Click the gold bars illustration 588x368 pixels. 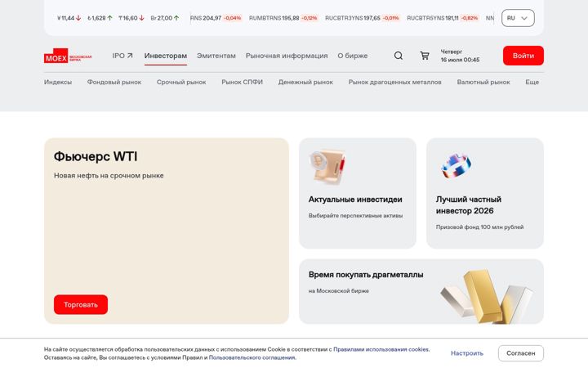tap(487, 296)
